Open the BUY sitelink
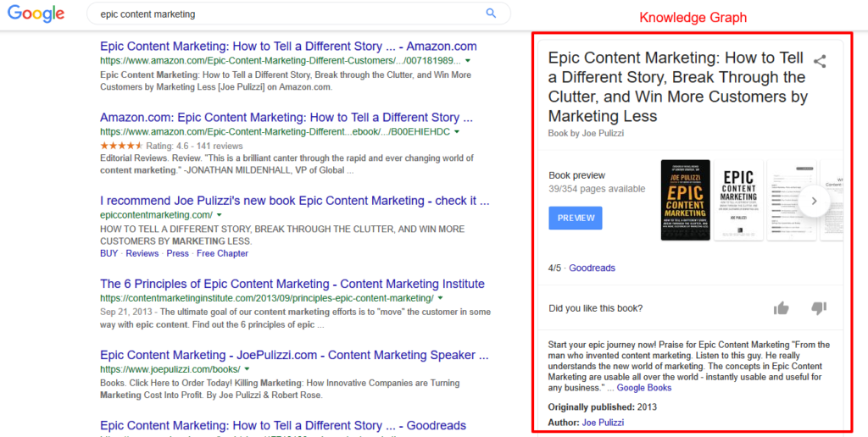Screen dimensions: 868x437 coord(108,253)
